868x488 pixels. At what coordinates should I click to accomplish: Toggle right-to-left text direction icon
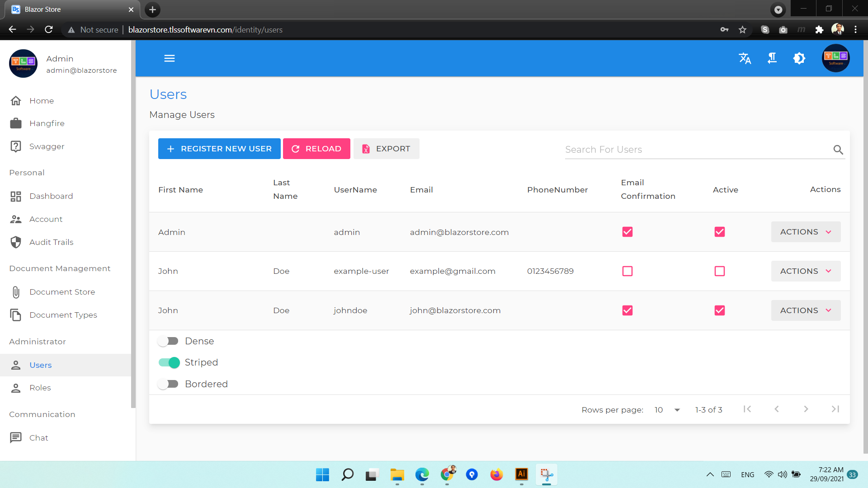click(x=772, y=58)
